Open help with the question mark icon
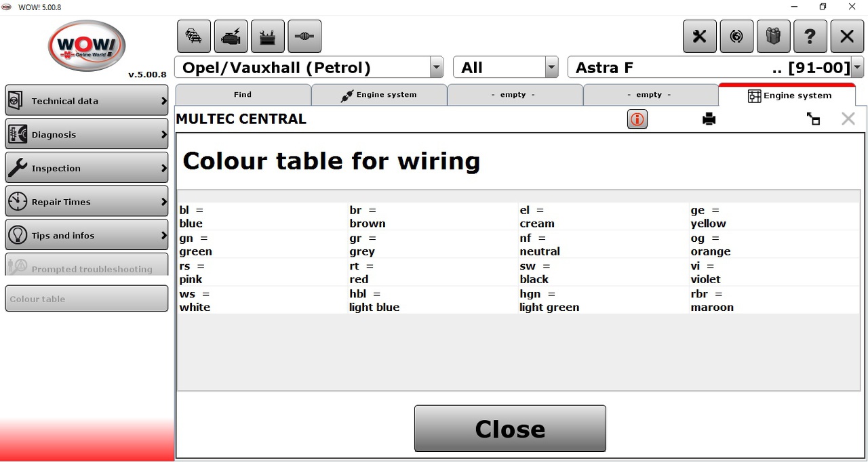The width and height of the screenshot is (868, 462). (810, 37)
